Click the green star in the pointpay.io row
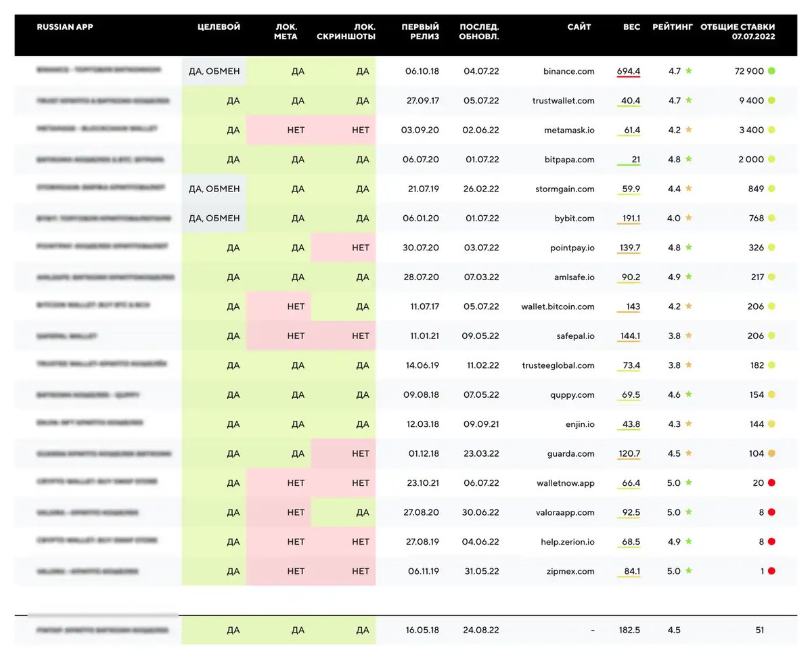 pos(689,248)
